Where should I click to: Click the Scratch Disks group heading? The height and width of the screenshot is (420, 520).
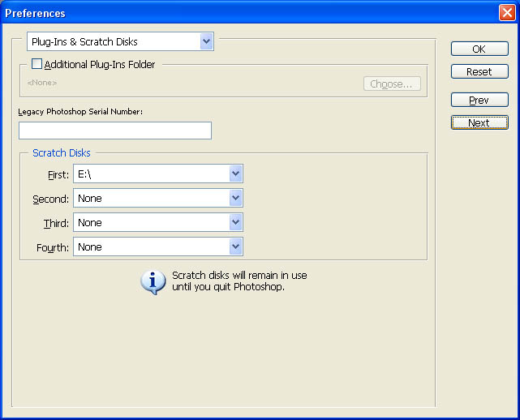coord(62,152)
